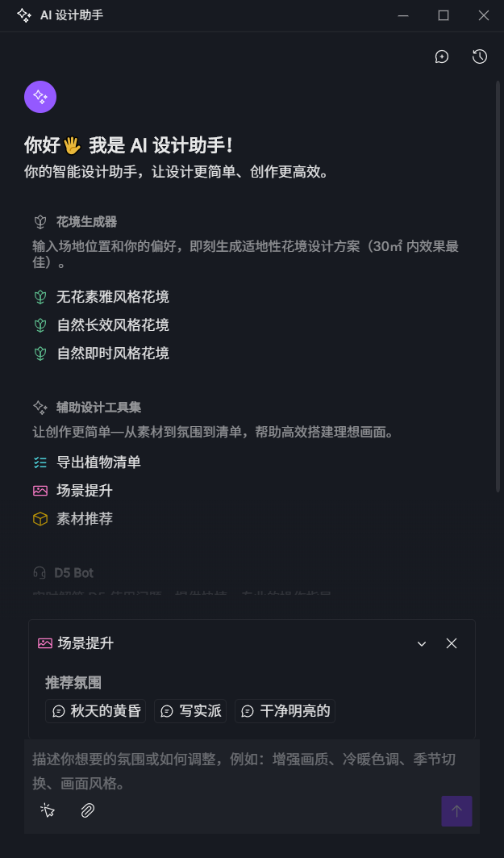Open 导出植物清单 tool

coord(98,462)
